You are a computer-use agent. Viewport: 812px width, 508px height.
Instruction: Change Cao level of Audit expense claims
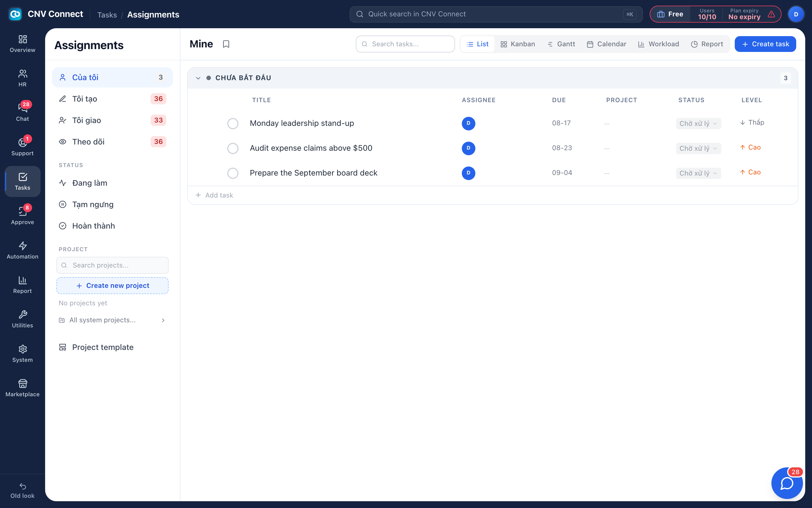(x=750, y=148)
